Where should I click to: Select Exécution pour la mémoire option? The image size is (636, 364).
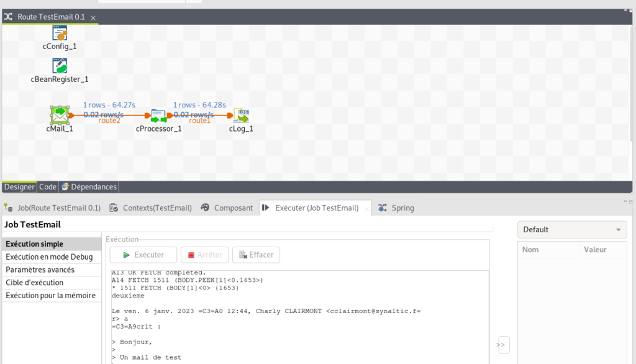(x=50, y=295)
